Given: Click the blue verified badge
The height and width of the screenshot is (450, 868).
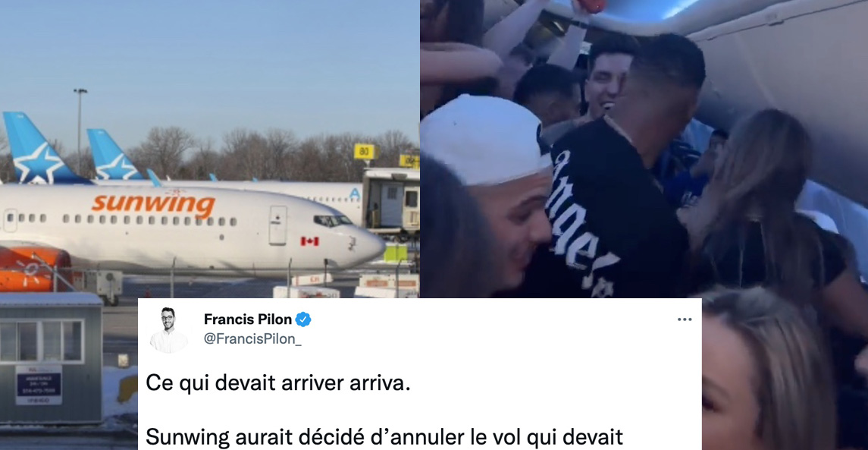Looking at the screenshot, I should [x=302, y=319].
